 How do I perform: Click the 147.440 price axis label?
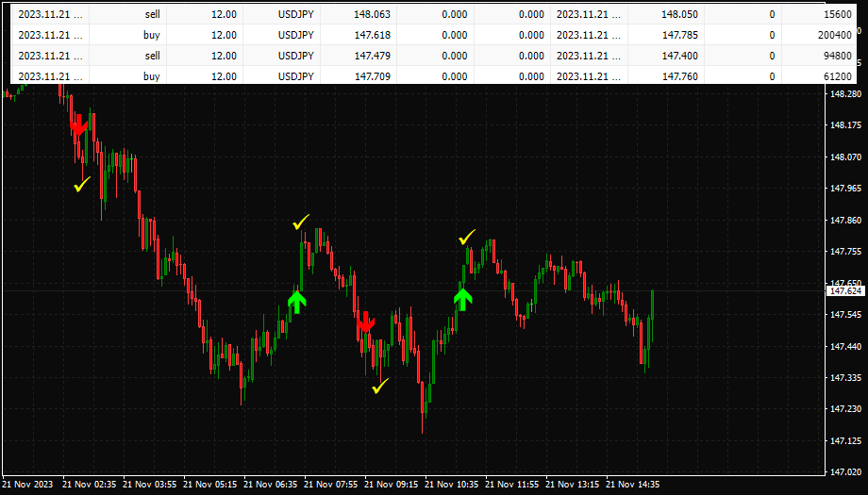[x=845, y=346]
